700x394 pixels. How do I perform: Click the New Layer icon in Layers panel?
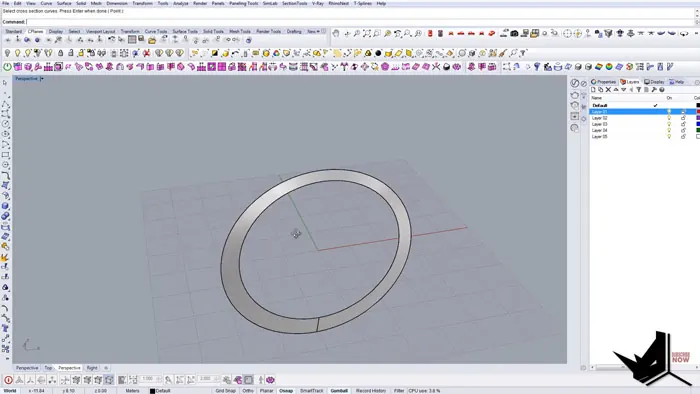click(593, 90)
